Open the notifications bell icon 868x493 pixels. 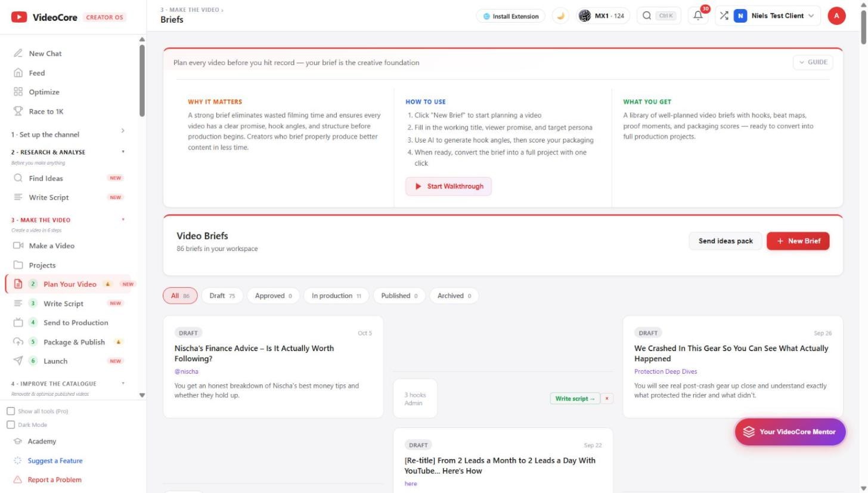[x=698, y=16]
